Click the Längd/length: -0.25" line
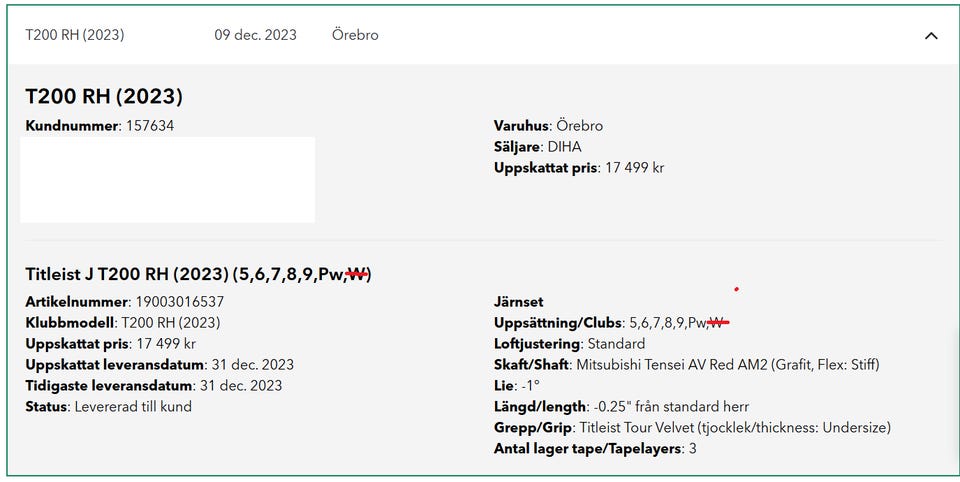 click(x=621, y=407)
